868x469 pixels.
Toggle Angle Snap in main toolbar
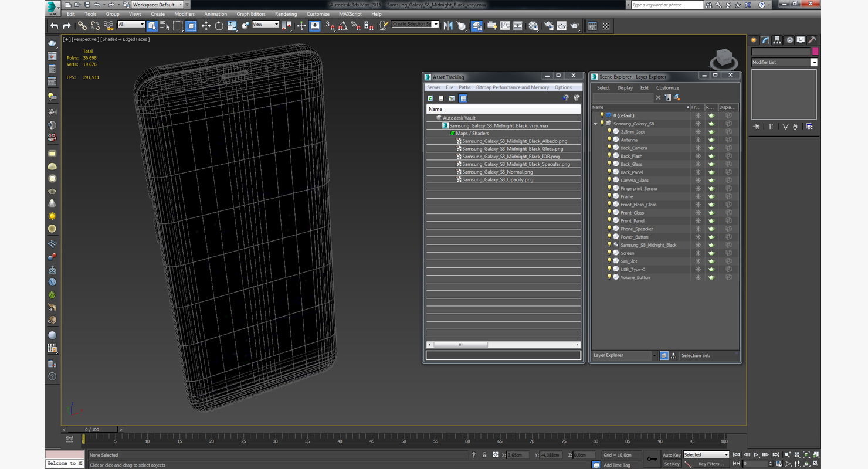point(343,26)
